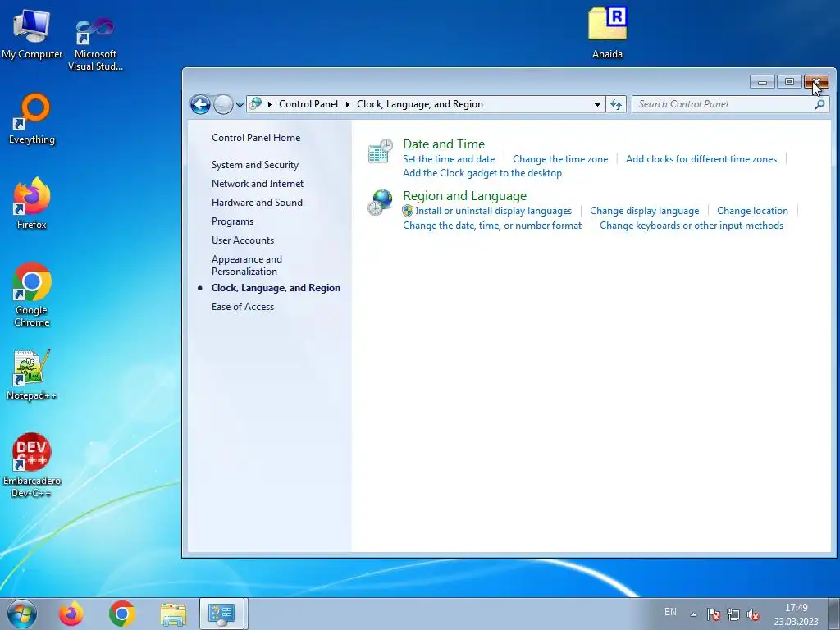Click Control Panel taskbar button
This screenshot has height=630, width=840.
pyautogui.click(x=221, y=614)
